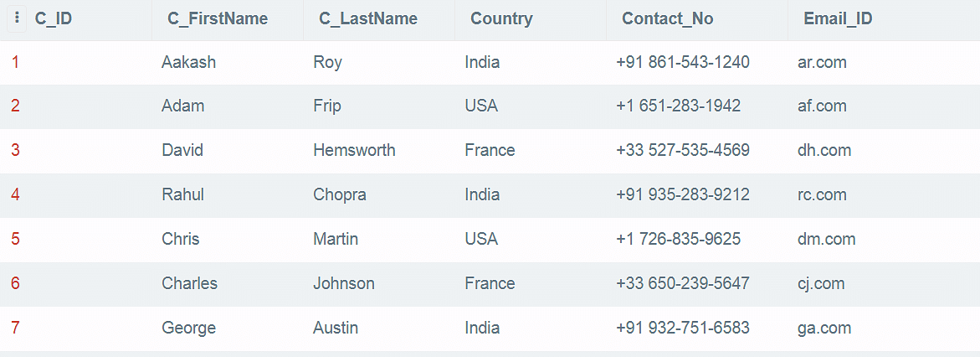Sort by the C_ID column header
Screen dimensions: 980x357
point(53,18)
